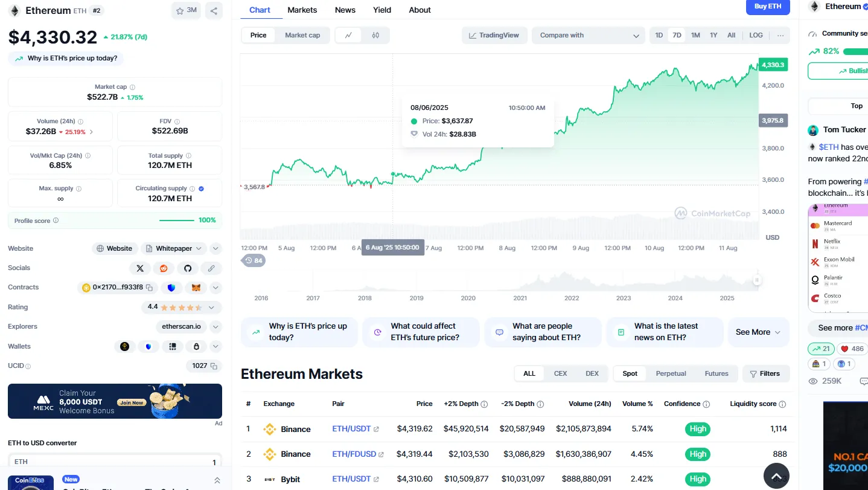
Task: Toggle chart to Market cap
Action: [x=302, y=35]
